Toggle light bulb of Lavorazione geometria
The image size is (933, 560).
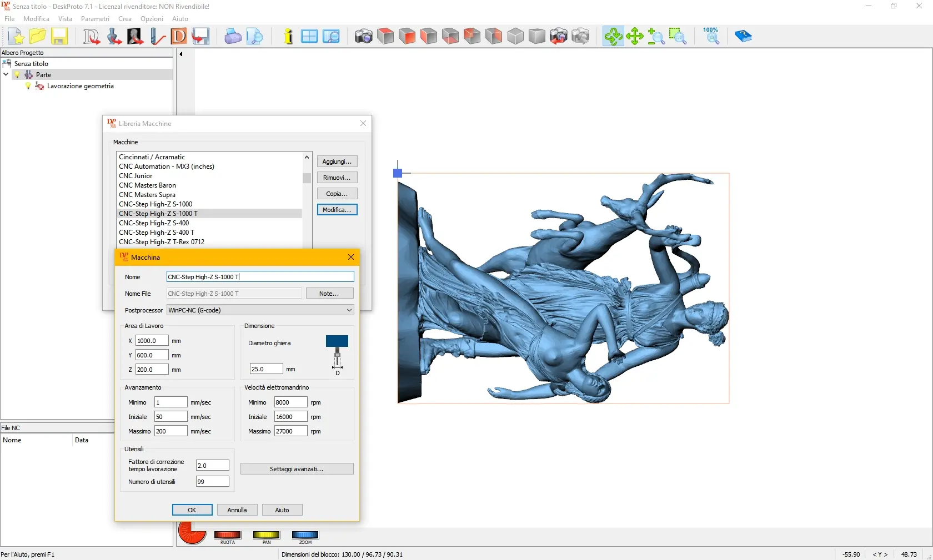[28, 86]
